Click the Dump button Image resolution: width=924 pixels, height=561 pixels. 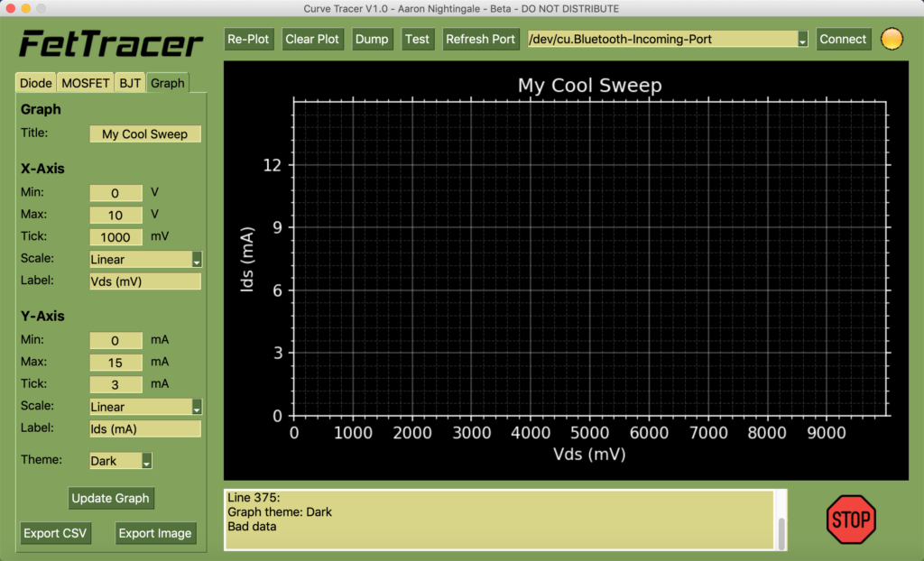[x=372, y=40]
